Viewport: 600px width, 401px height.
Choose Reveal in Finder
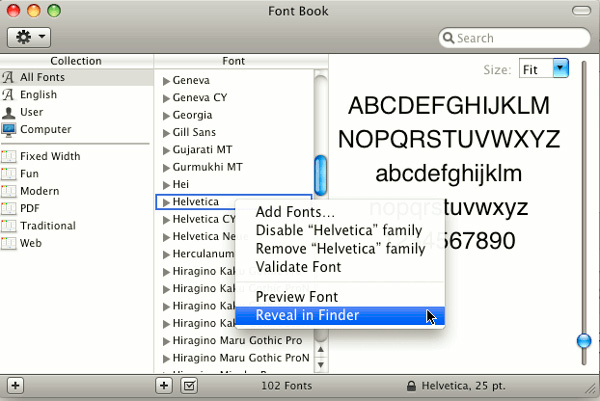(x=307, y=316)
